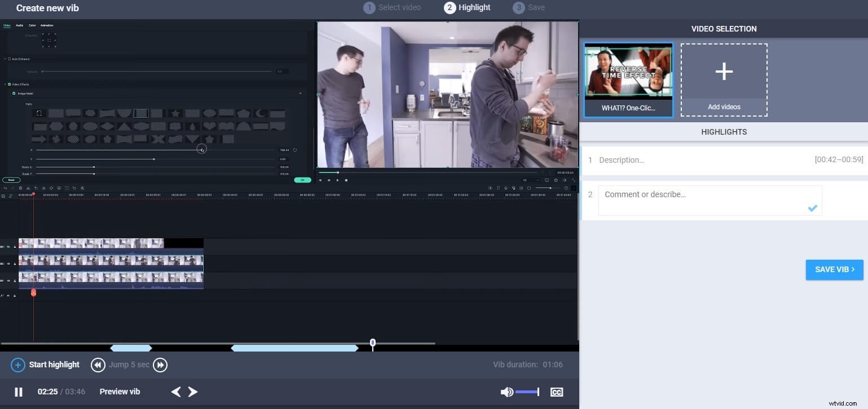This screenshot has height=409, width=868.
Task: Jump forward 5 seconds
Action: (x=160, y=365)
